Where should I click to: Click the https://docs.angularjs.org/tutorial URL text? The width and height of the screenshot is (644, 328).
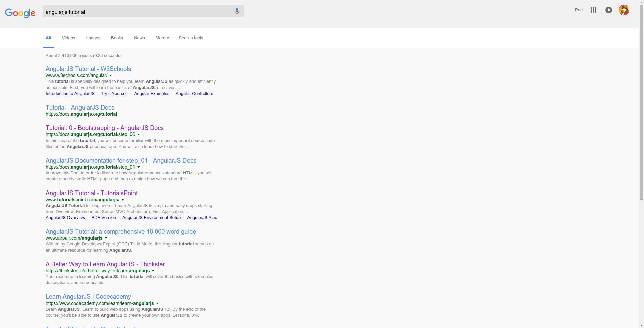81,114
